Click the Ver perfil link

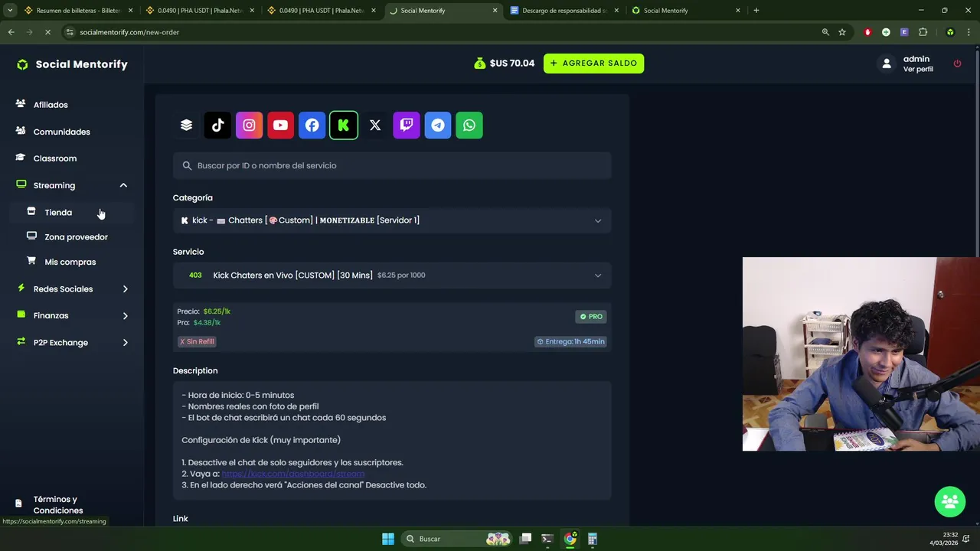[x=918, y=70]
